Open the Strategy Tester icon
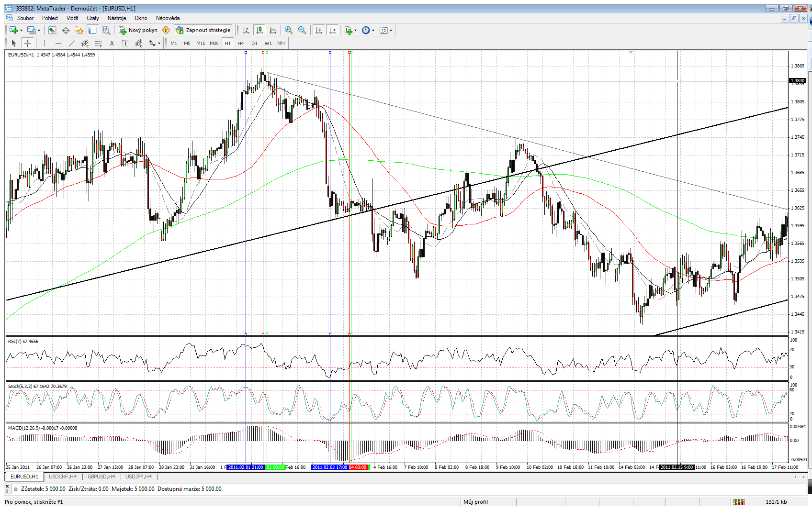Viewport: 812px width, 510px height. [x=106, y=30]
